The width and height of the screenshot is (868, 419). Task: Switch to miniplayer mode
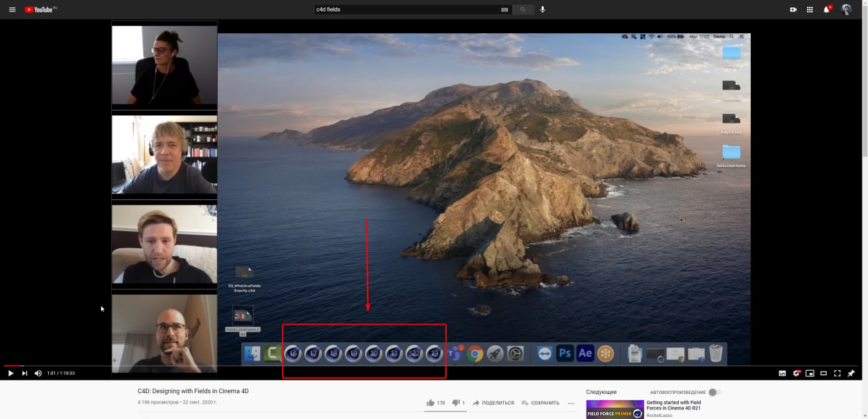pyautogui.click(x=810, y=373)
